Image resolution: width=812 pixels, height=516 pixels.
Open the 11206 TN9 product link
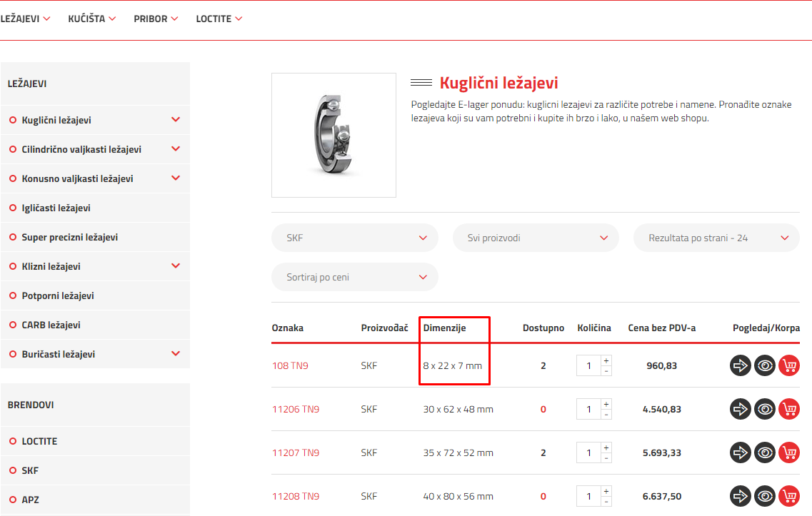point(295,410)
